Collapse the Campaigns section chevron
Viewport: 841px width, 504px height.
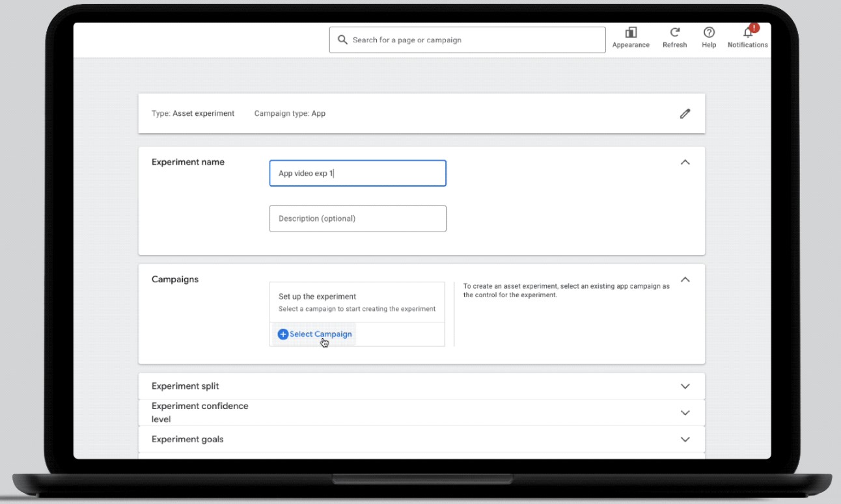tap(685, 280)
